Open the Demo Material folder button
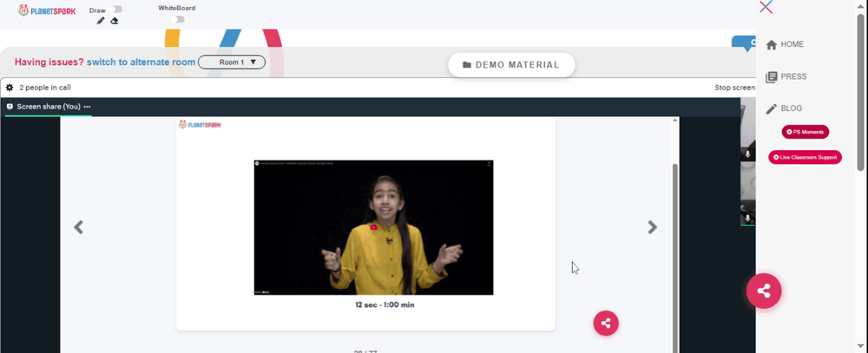Image resolution: width=868 pixels, height=353 pixels. point(511,65)
